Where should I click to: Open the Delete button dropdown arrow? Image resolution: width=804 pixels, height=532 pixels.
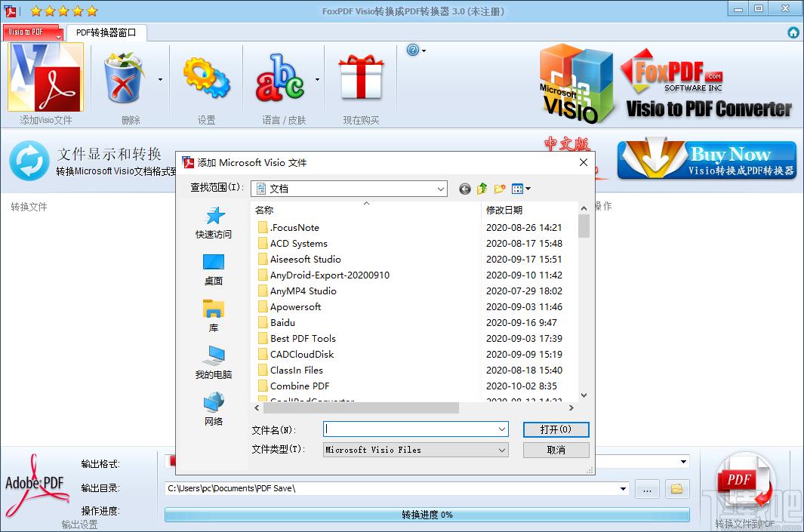[161, 79]
